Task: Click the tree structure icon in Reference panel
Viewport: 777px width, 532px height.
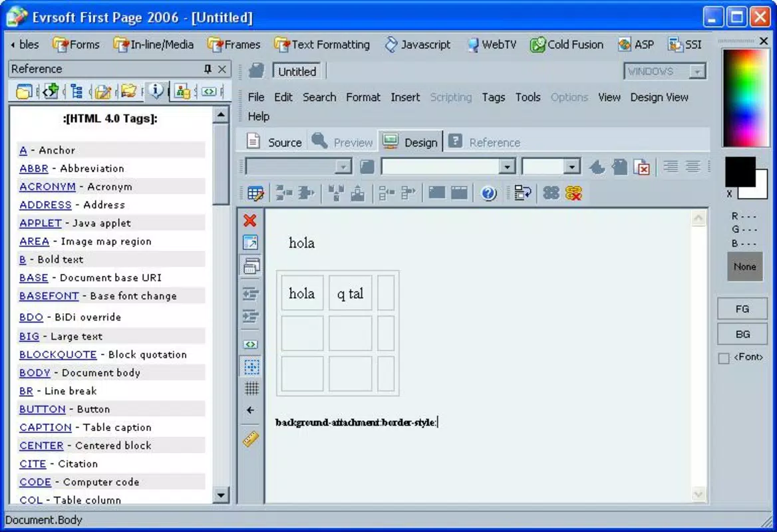Action: click(77, 91)
